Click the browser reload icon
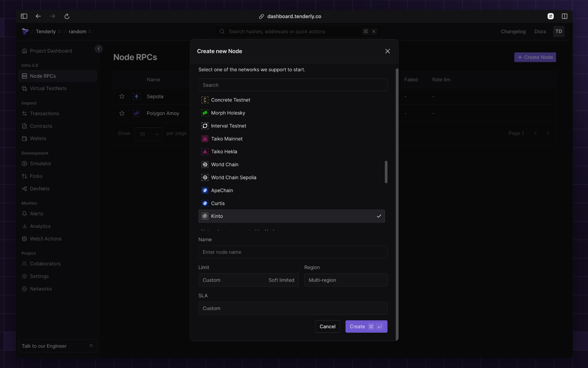Screen dimensions: 588x368 [67, 16]
